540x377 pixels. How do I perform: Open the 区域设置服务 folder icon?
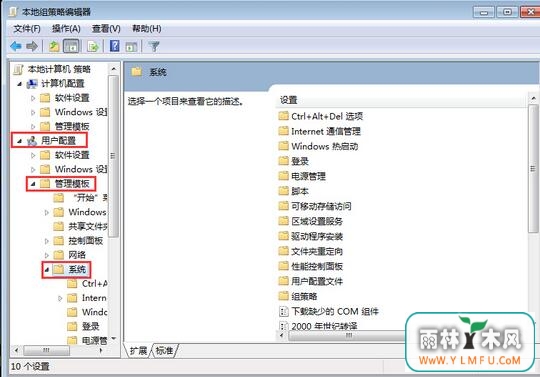tap(283, 221)
